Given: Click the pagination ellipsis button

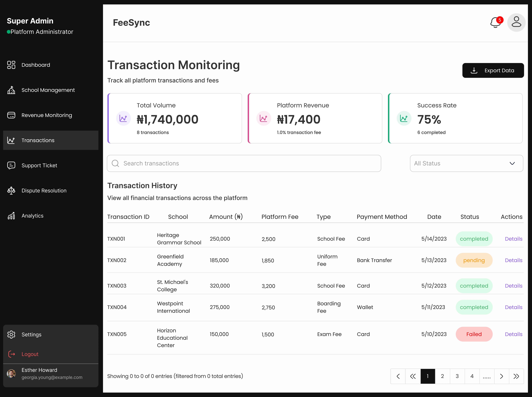Looking at the screenshot, I should click(487, 376).
